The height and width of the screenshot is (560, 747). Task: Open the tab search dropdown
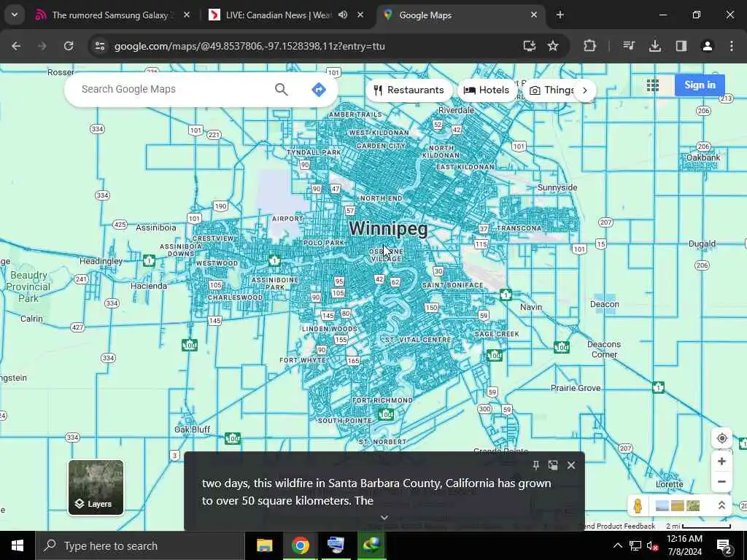click(x=15, y=15)
